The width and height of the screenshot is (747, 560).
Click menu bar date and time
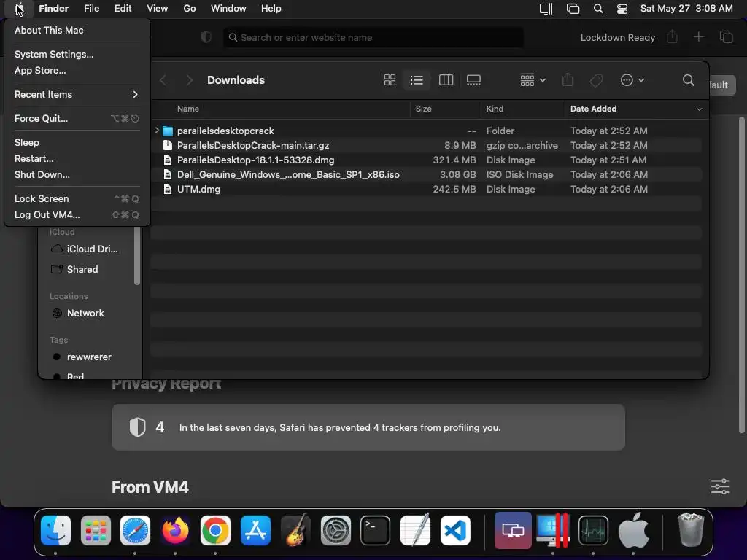[x=686, y=9]
